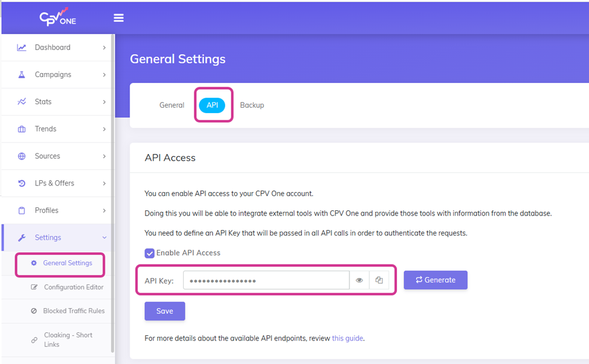Open Stats via its graph icon
Image resolution: width=589 pixels, height=364 pixels.
point(23,101)
